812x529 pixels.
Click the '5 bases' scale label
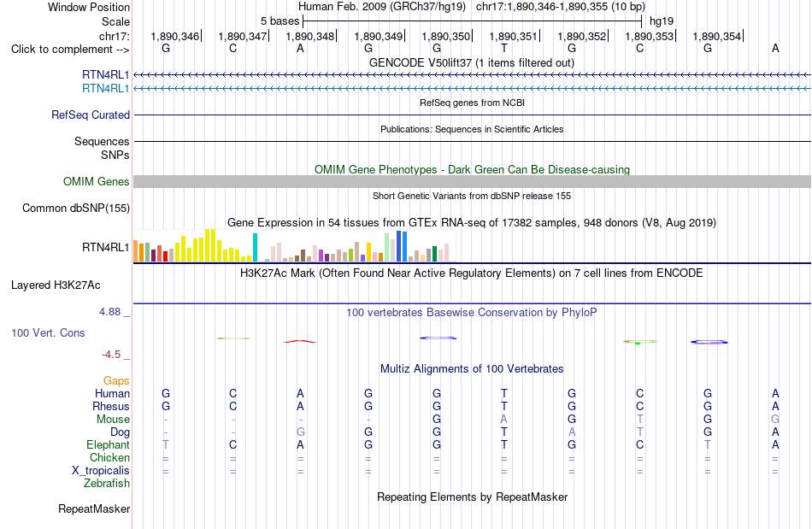(x=279, y=21)
